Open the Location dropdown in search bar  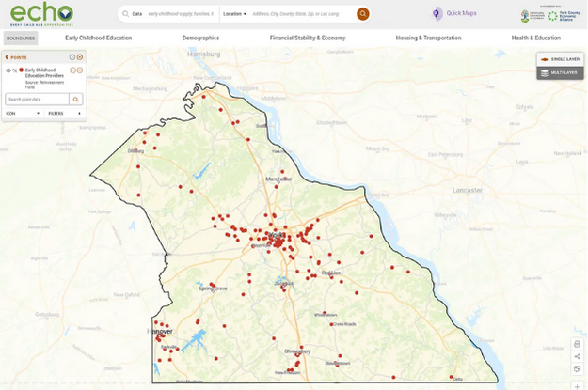[x=234, y=14]
